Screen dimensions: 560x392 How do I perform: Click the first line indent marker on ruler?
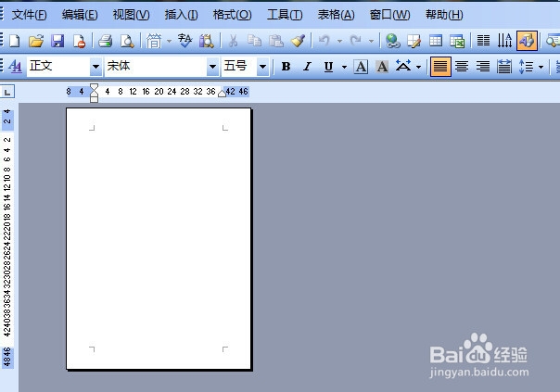point(94,87)
